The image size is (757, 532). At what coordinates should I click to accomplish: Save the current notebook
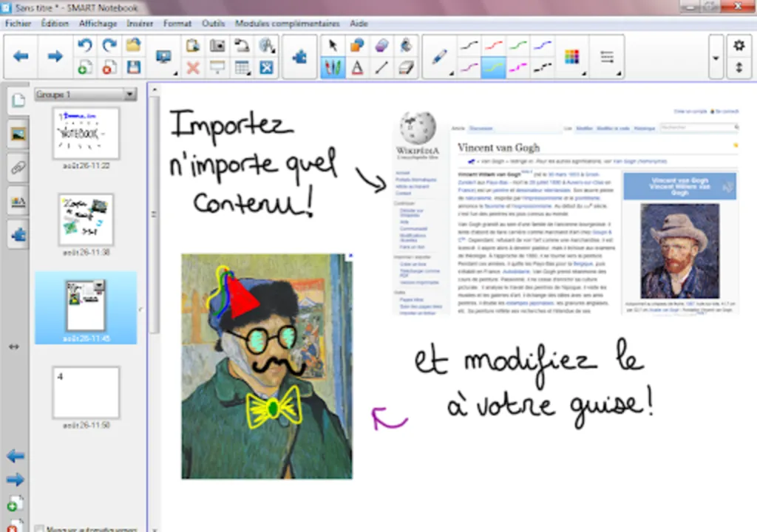click(x=135, y=68)
